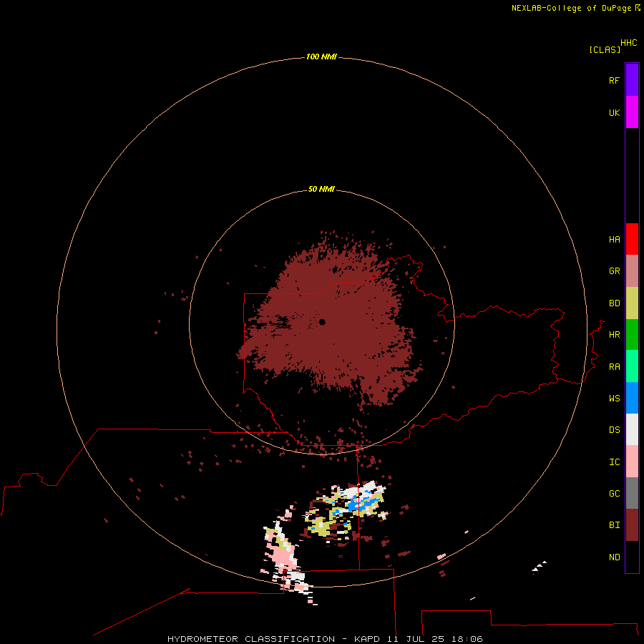Click the IC pink legend color block
The height and width of the screenshot is (644, 644).
tap(632, 462)
